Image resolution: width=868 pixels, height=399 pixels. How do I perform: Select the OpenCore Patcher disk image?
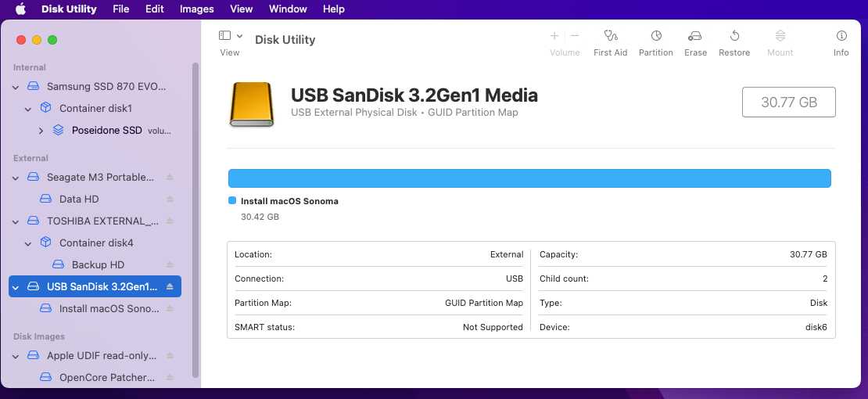[106, 378]
